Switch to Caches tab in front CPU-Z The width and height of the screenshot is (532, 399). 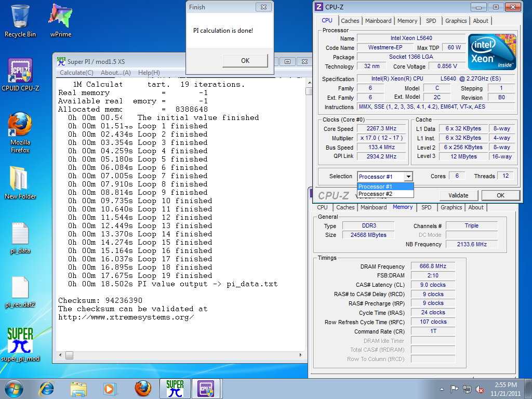350,21
